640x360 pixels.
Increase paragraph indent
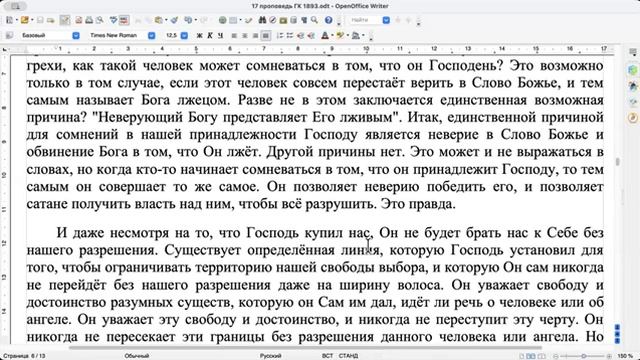tap(311, 36)
